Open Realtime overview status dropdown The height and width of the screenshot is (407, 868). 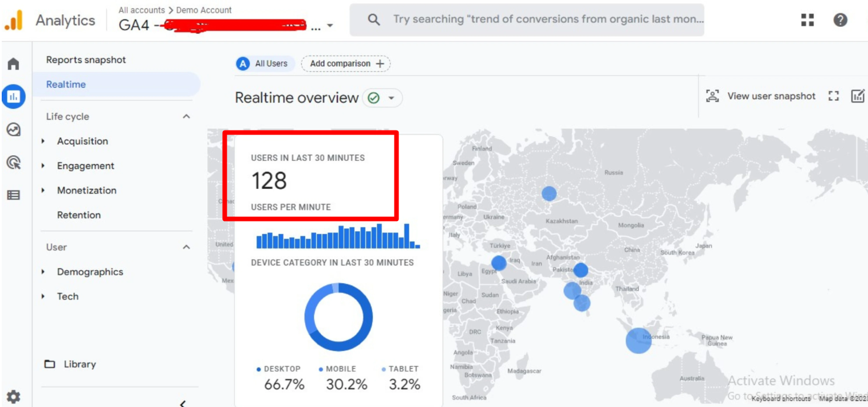click(391, 98)
